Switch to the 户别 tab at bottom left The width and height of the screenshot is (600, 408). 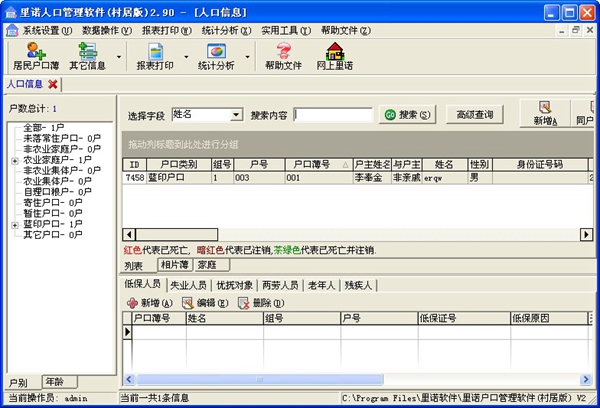click(22, 382)
